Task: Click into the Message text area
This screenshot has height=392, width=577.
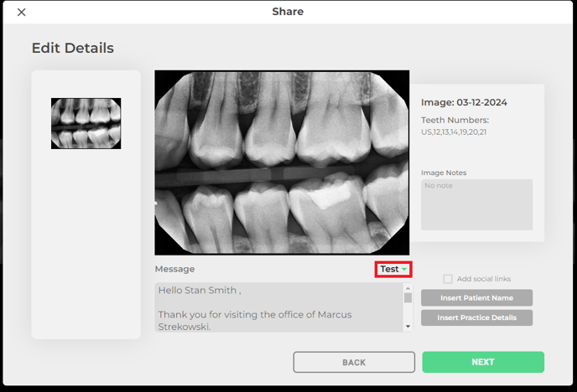Action: point(279,307)
